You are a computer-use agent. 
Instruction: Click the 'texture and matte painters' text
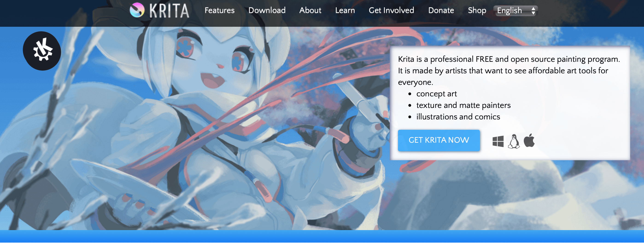[463, 105]
